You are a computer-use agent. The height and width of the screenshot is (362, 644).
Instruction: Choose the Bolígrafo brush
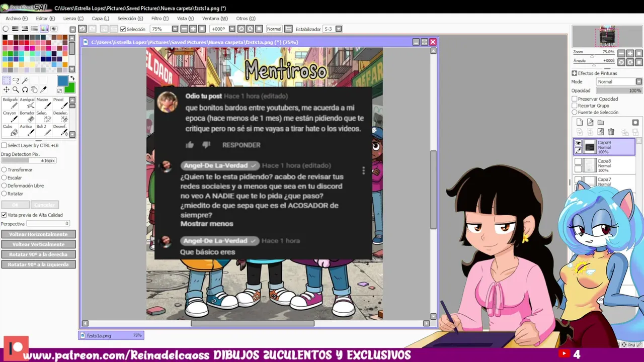pos(10,103)
